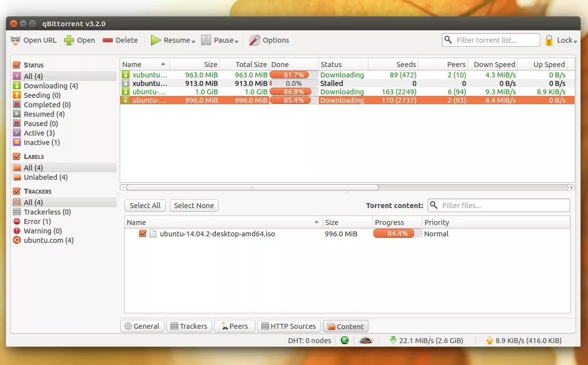Click the green plus Open icon
Viewport: 588px width, 365px height.
(69, 40)
